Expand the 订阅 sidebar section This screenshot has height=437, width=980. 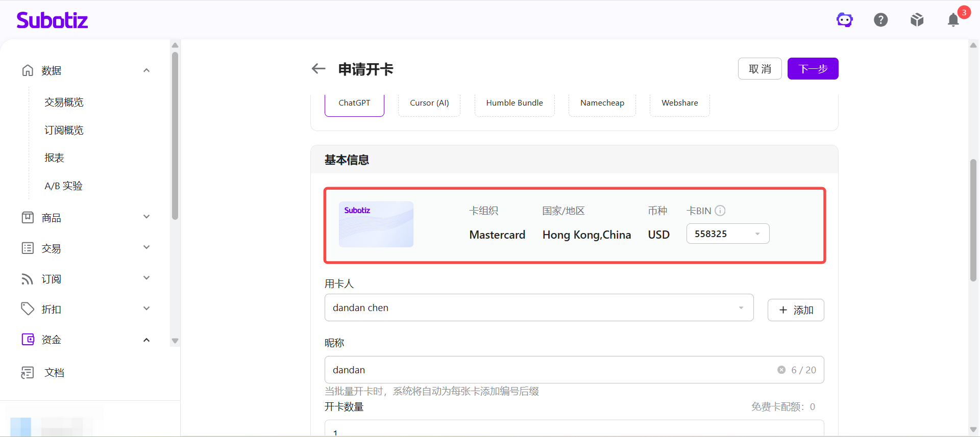coord(146,278)
